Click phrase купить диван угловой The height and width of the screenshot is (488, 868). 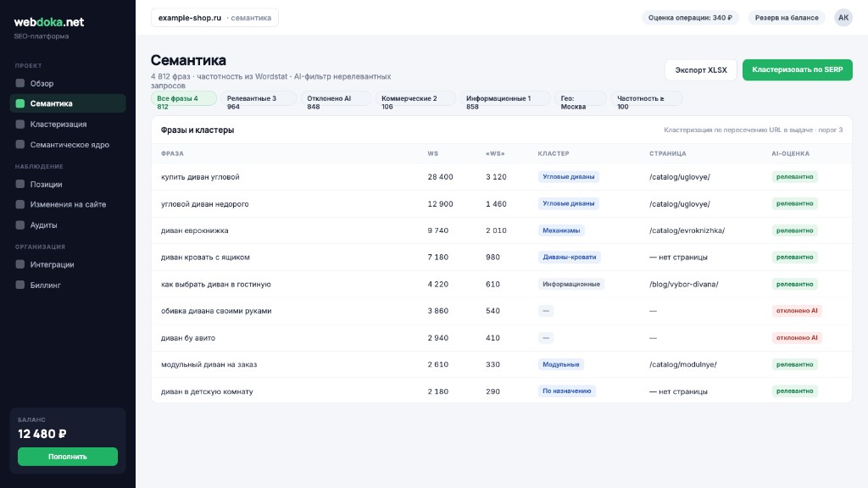200,177
